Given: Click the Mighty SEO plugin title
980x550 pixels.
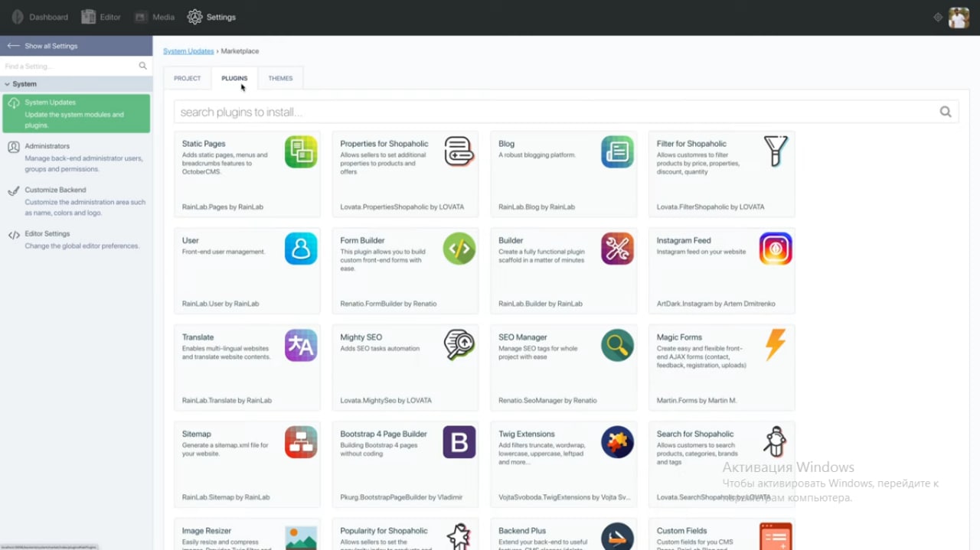Looking at the screenshot, I should point(361,337).
